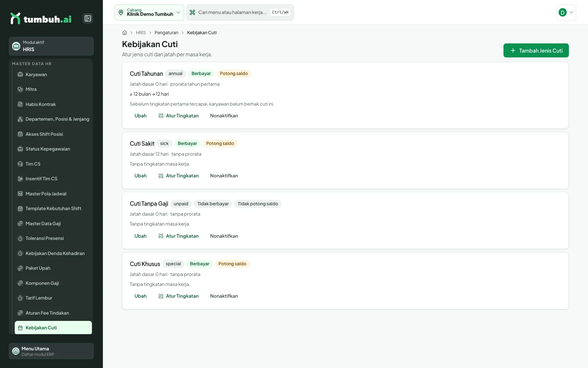Click the home breadcrumb icon
The width and height of the screenshot is (588, 368).
point(125,33)
